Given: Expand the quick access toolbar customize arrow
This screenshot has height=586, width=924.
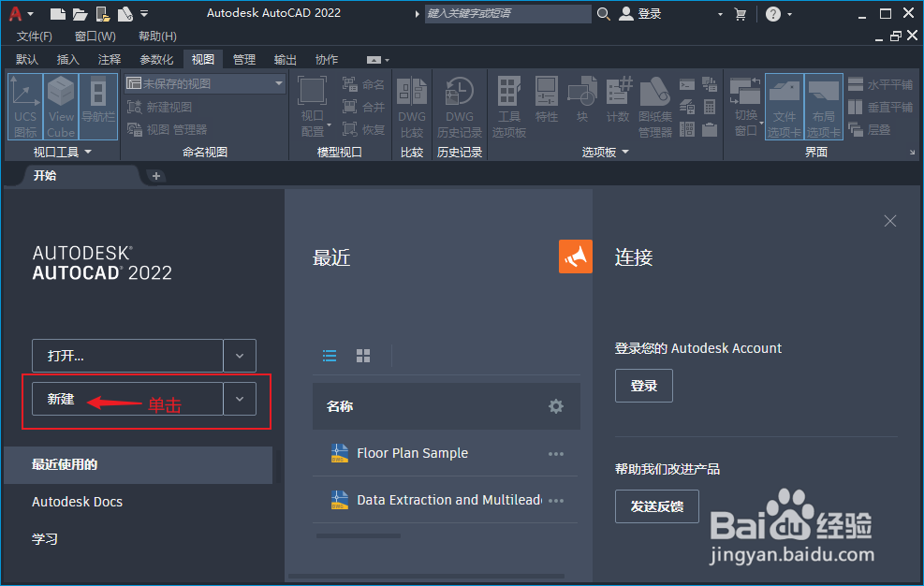Looking at the screenshot, I should tap(144, 13).
